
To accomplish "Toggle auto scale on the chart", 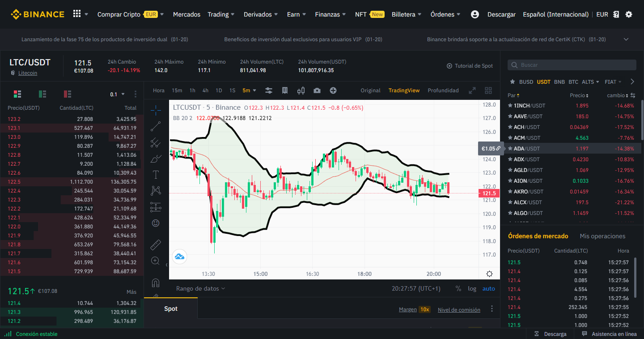I will tap(489, 289).
